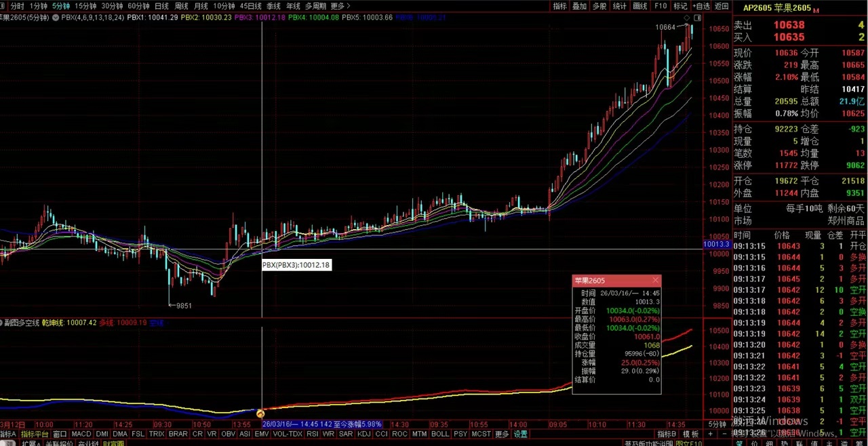Click the red M marker beside 苹果2605
Image resolution: width=868 pixels, height=446 pixels.
pos(816,9)
